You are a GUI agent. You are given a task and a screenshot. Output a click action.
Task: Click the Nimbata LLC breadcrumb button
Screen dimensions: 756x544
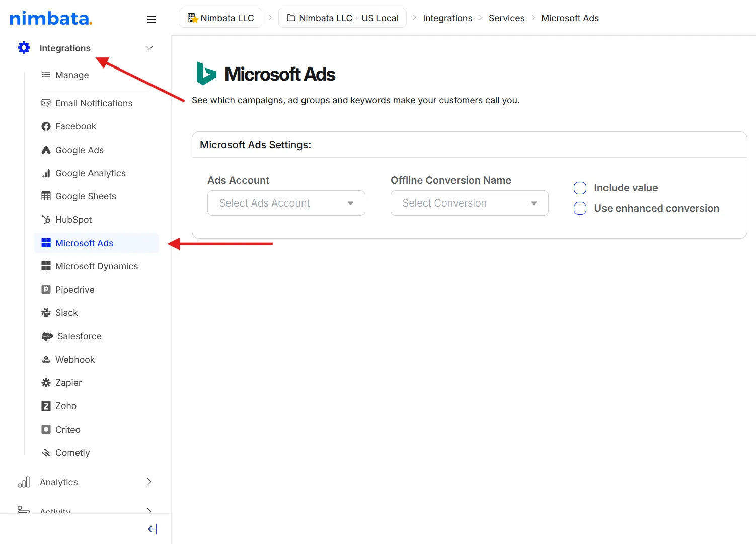coord(220,18)
